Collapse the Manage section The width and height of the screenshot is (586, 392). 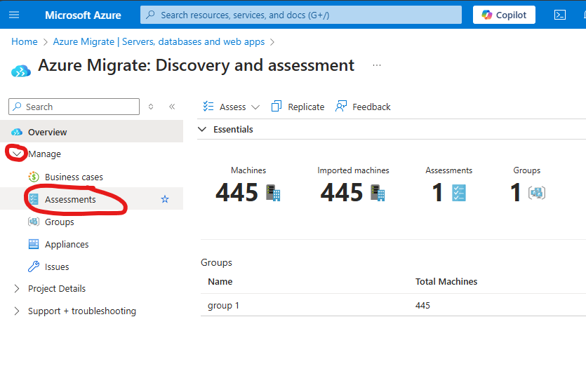(x=17, y=154)
